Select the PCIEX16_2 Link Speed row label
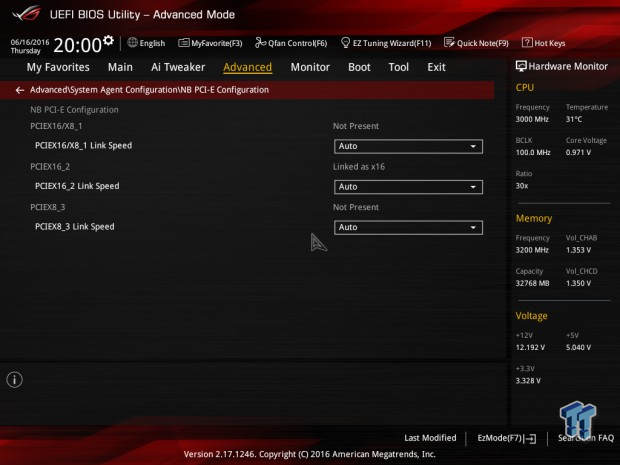Screen dimensions: 620x465 coord(77,186)
